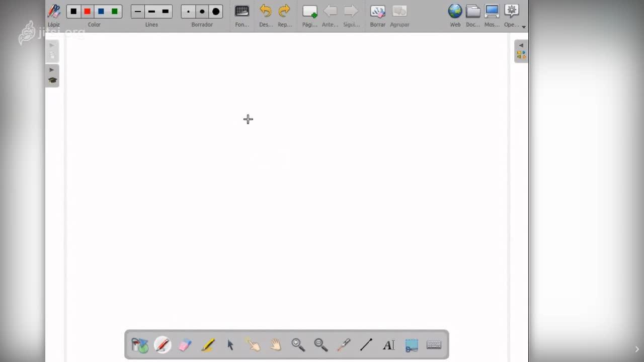644x362 pixels.
Task: Select the pointing finger interact tool
Action: point(253,345)
